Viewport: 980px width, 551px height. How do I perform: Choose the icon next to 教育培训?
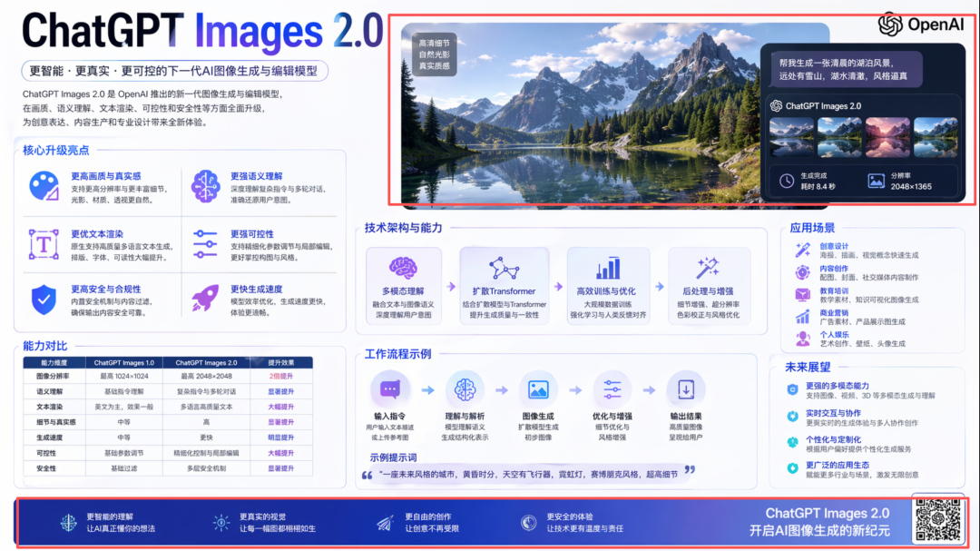coord(802,295)
